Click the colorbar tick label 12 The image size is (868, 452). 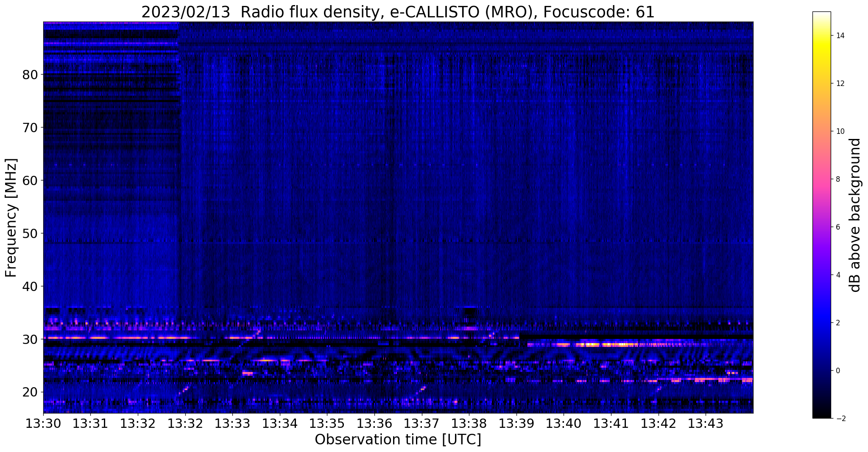tap(840, 83)
